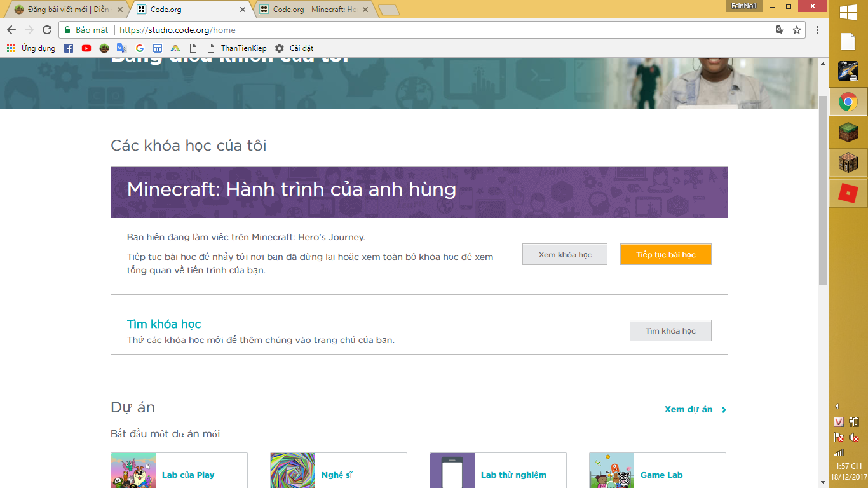Click the Game Lab thumbnail
This screenshot has height=488, width=868.
[612, 471]
